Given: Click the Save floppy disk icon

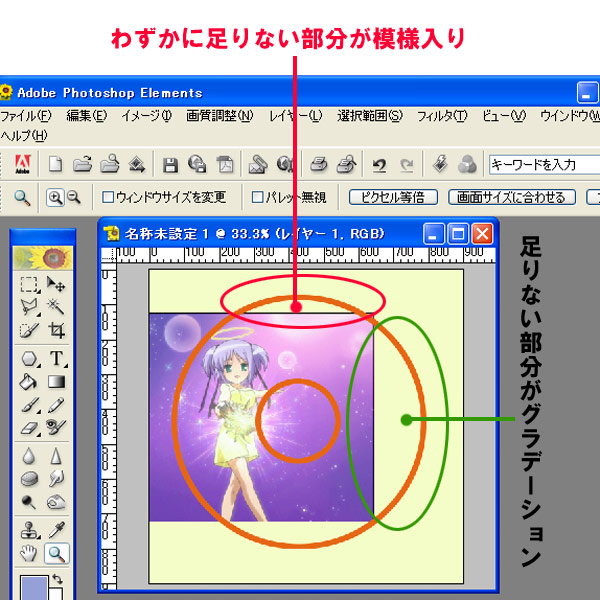Looking at the screenshot, I should [x=170, y=165].
